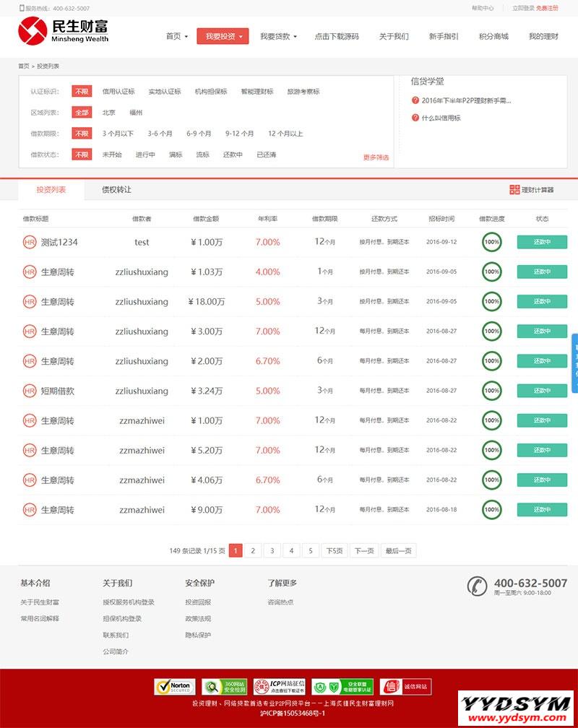Image resolution: width=578 pixels, height=728 pixels.
Task: Expand 更多筛选 filter options
Action: [x=376, y=157]
